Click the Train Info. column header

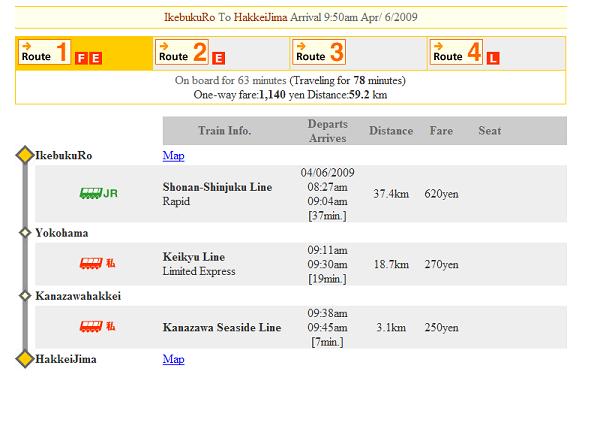pyautogui.click(x=225, y=131)
